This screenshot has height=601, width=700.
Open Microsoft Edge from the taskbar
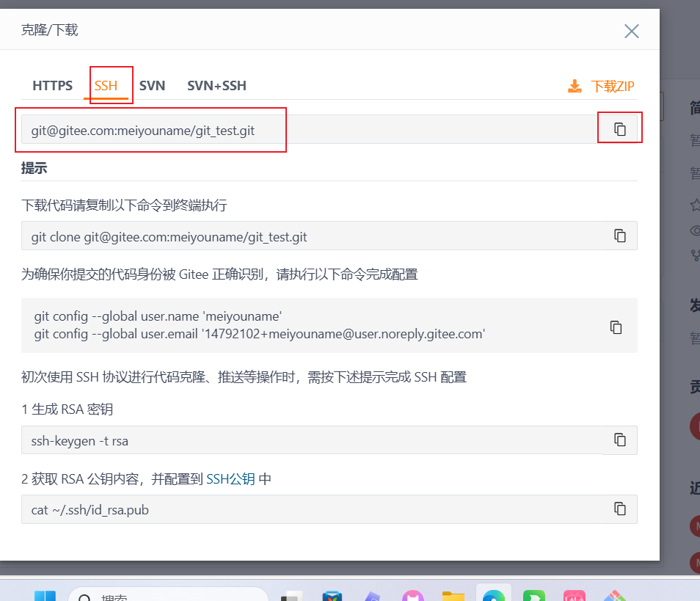coord(493,595)
